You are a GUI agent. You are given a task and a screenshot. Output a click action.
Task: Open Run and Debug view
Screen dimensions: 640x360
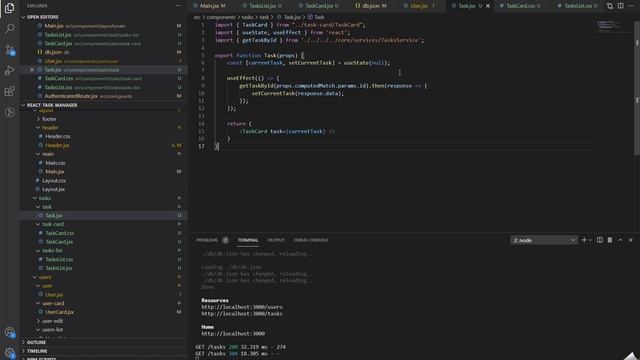(x=9, y=71)
